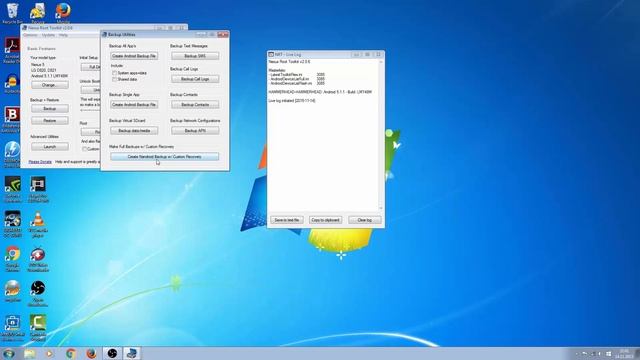Open the Daemon Tools lightning desktop icon
The image size is (640, 360).
pyautogui.click(x=12, y=153)
